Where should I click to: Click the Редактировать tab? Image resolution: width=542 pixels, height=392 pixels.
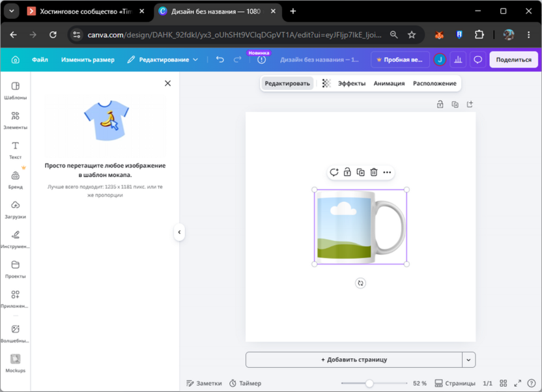(287, 83)
